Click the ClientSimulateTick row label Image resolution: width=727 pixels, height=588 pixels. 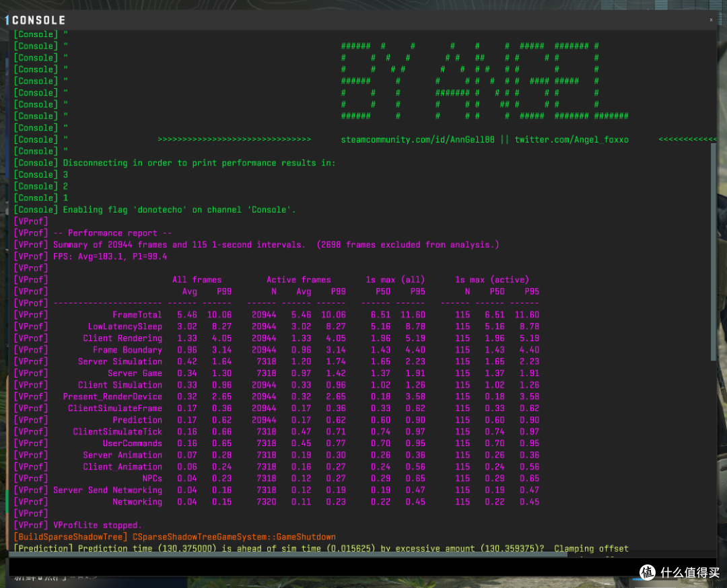click(117, 431)
